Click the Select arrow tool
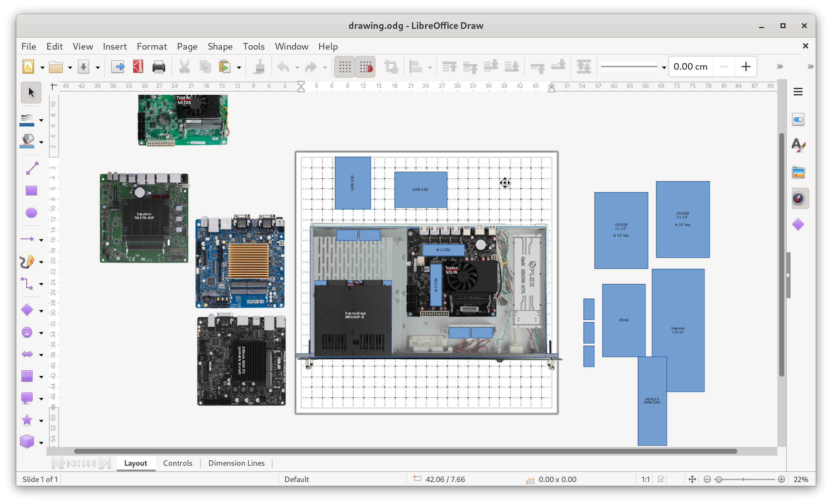The width and height of the screenshot is (832, 504). [x=31, y=92]
